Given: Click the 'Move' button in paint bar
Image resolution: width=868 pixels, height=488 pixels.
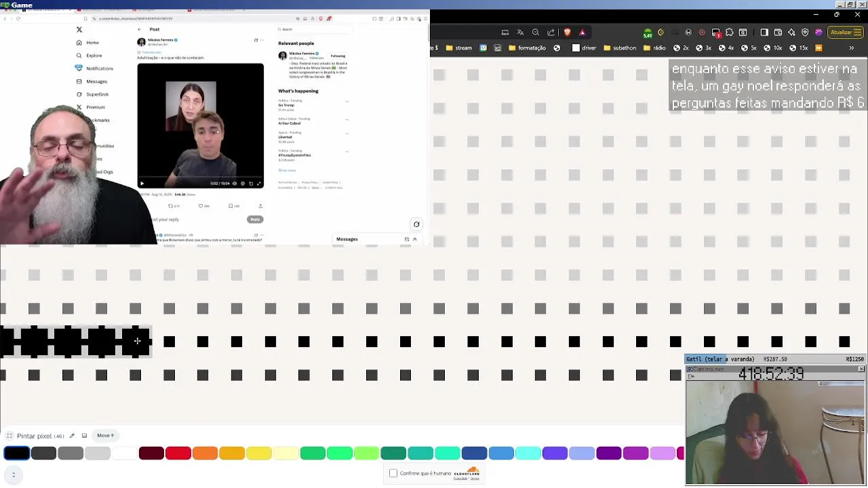Looking at the screenshot, I should coord(105,436).
